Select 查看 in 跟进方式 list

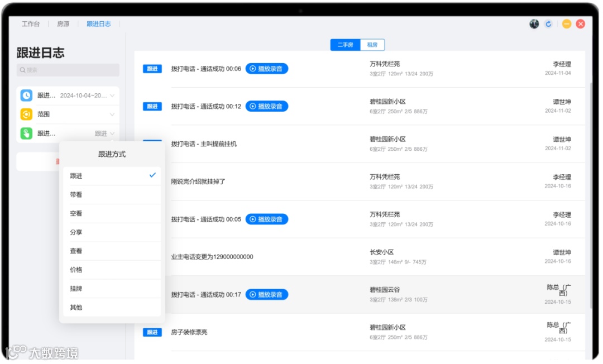[112, 251]
